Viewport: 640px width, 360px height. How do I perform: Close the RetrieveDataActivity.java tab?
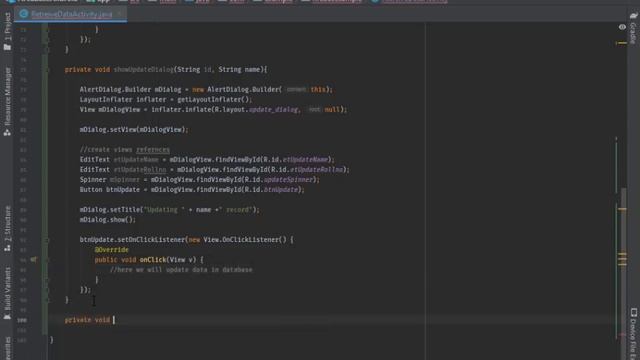[120, 14]
